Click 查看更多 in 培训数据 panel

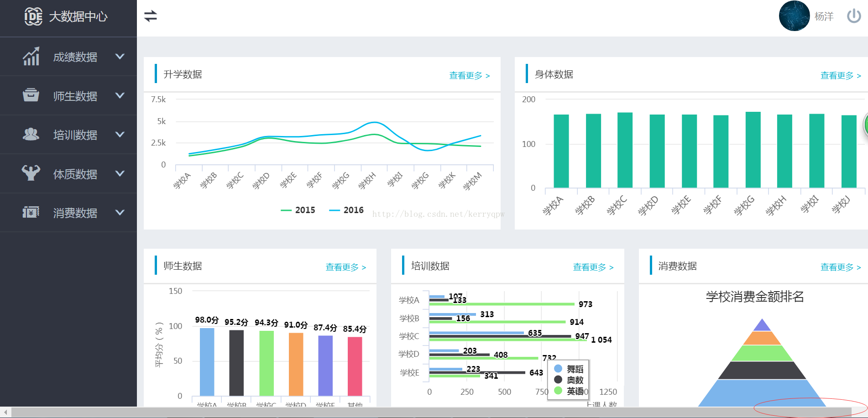(593, 267)
